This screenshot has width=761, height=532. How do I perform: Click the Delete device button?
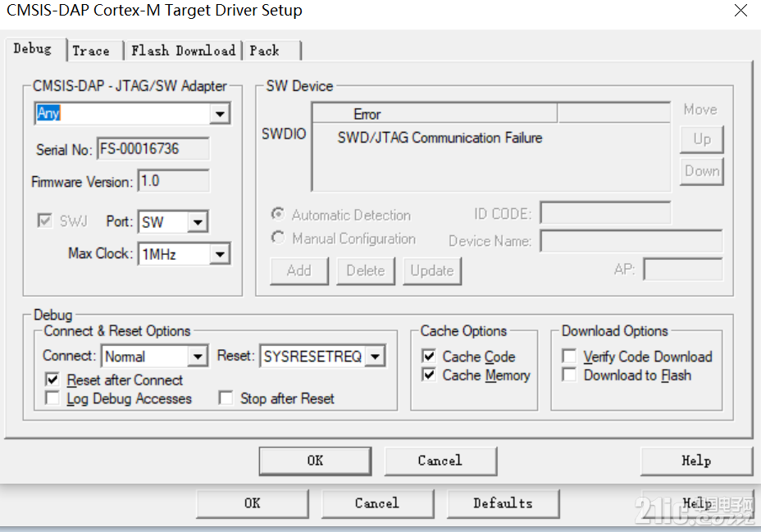coord(366,271)
